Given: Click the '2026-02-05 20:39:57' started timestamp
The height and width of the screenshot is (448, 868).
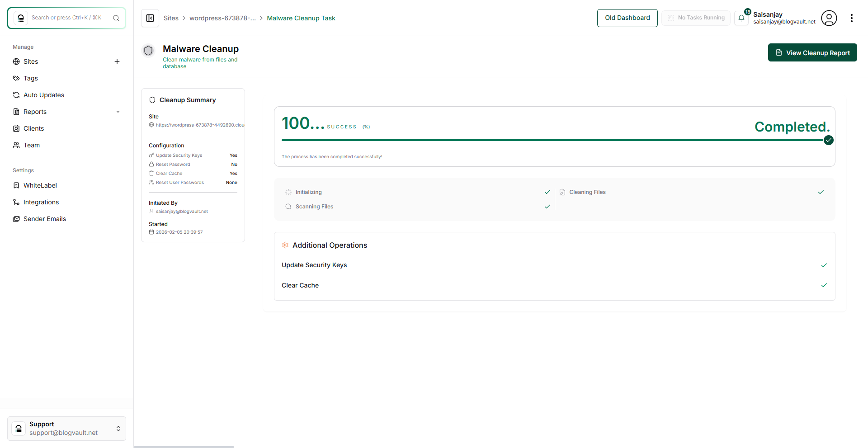Looking at the screenshot, I should pos(179,232).
